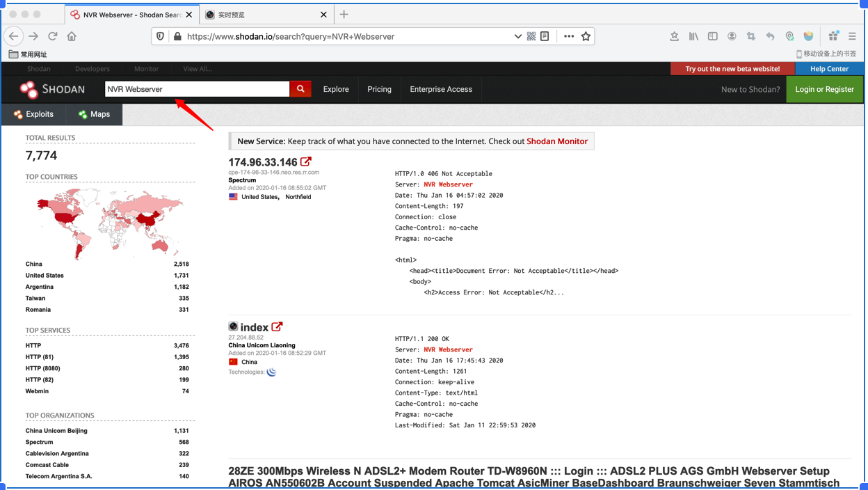The height and width of the screenshot is (490, 868).
Task: Toggle reader view icon
Action: (545, 36)
